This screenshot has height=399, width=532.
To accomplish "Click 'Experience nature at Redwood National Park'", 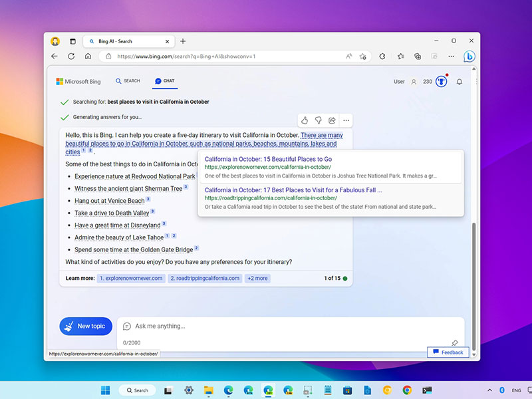I will (135, 176).
